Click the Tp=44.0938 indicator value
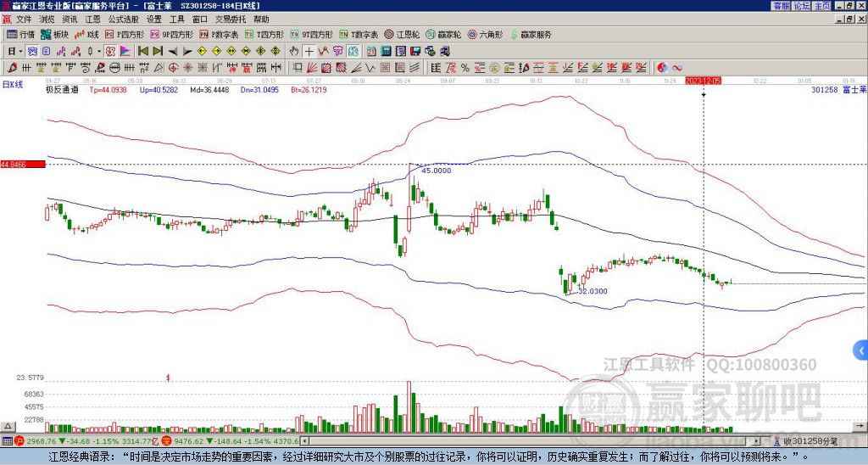The image size is (868, 465). pyautogui.click(x=108, y=89)
